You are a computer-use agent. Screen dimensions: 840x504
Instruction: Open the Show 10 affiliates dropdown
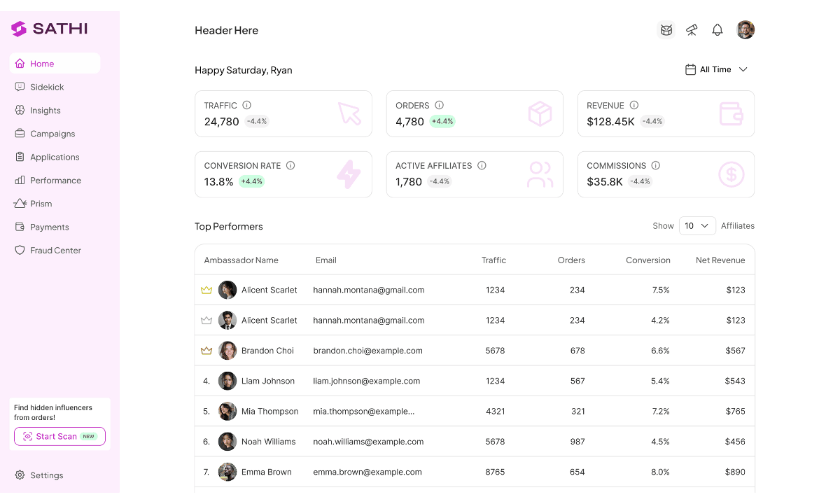click(697, 226)
